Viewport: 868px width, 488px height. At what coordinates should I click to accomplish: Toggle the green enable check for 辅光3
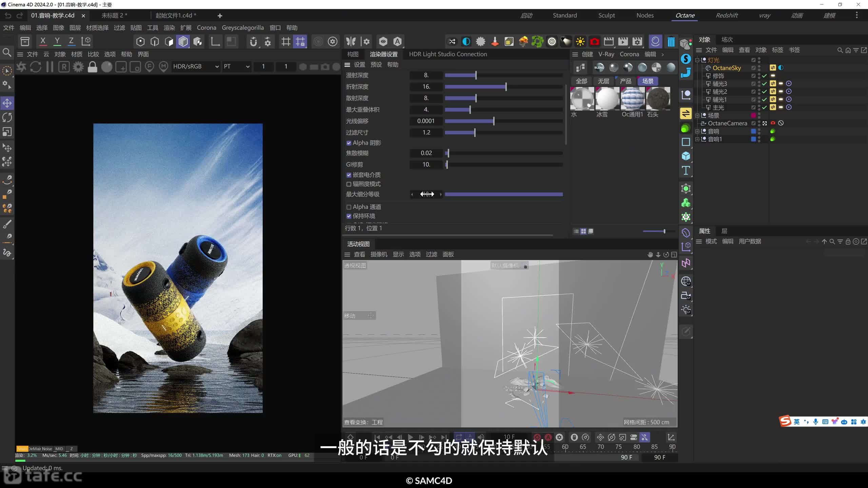point(764,84)
